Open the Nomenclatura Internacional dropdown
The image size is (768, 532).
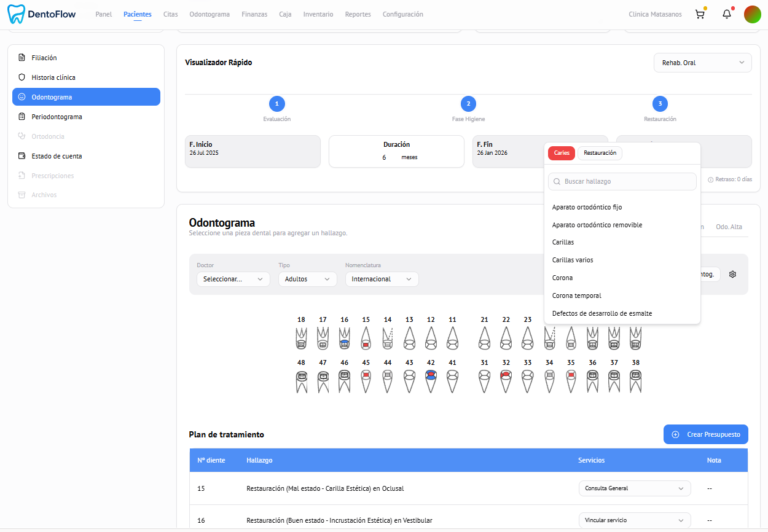381,279
